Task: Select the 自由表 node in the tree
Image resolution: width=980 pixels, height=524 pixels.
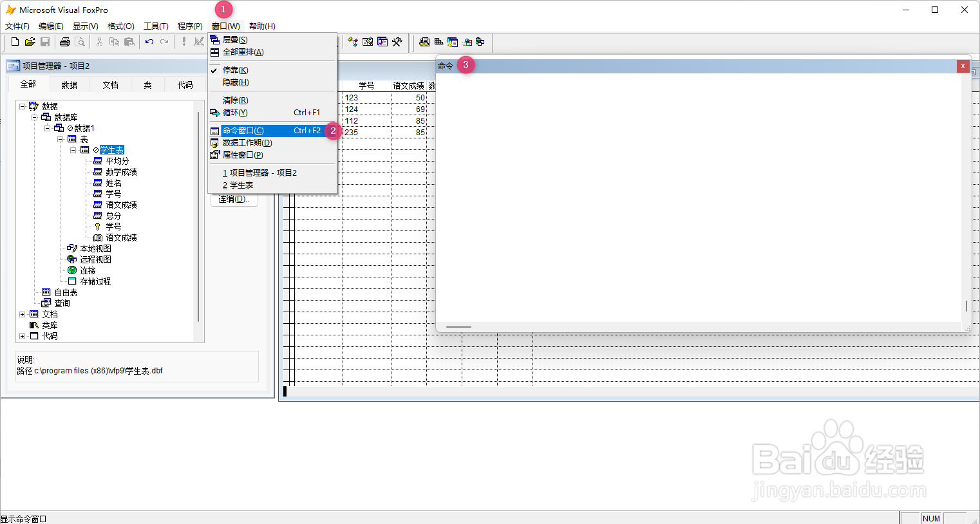Action: pyautogui.click(x=66, y=292)
